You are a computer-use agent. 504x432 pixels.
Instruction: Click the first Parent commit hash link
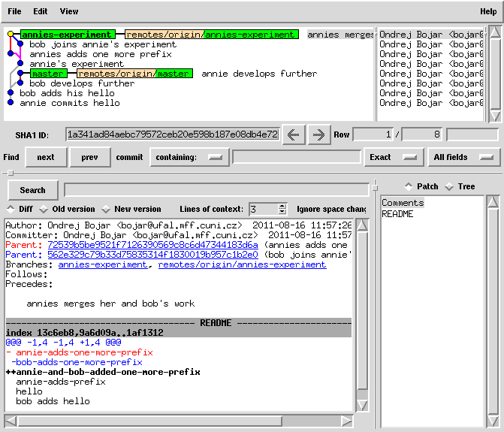[x=152, y=245]
